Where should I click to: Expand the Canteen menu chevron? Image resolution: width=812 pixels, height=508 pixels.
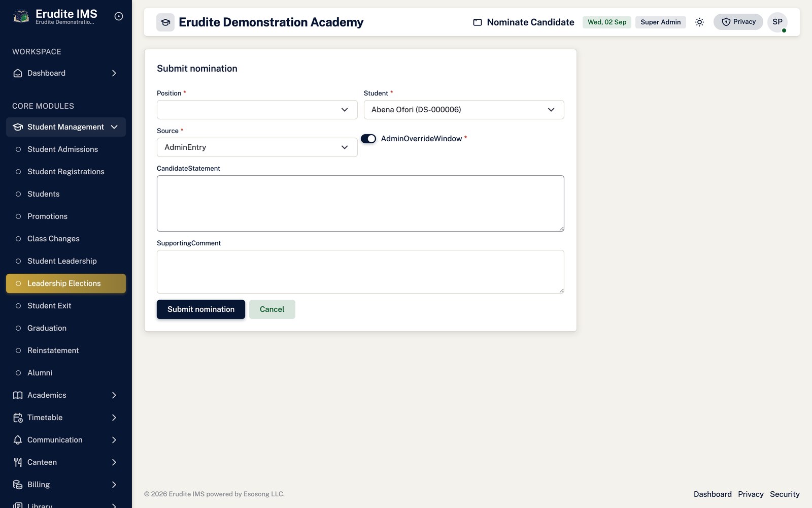114,462
